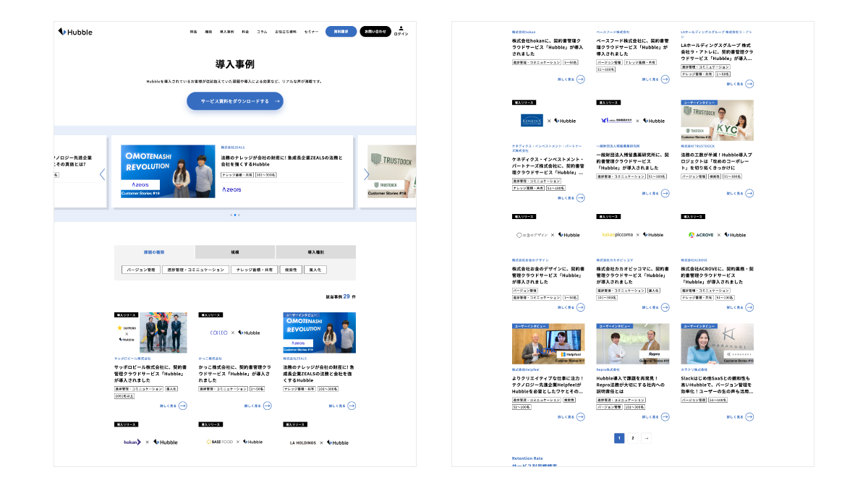The width and height of the screenshot is (868, 488).
Task: Select pagination page 1
Action: (x=619, y=438)
